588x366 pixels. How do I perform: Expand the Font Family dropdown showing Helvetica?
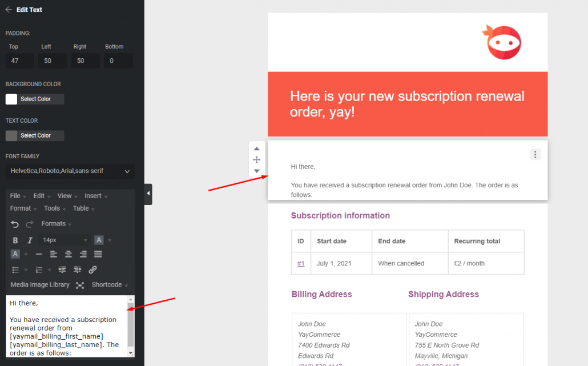tap(70, 171)
